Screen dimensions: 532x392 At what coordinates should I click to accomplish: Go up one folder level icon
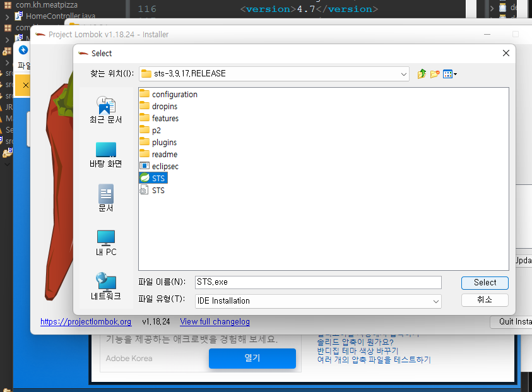pos(422,74)
